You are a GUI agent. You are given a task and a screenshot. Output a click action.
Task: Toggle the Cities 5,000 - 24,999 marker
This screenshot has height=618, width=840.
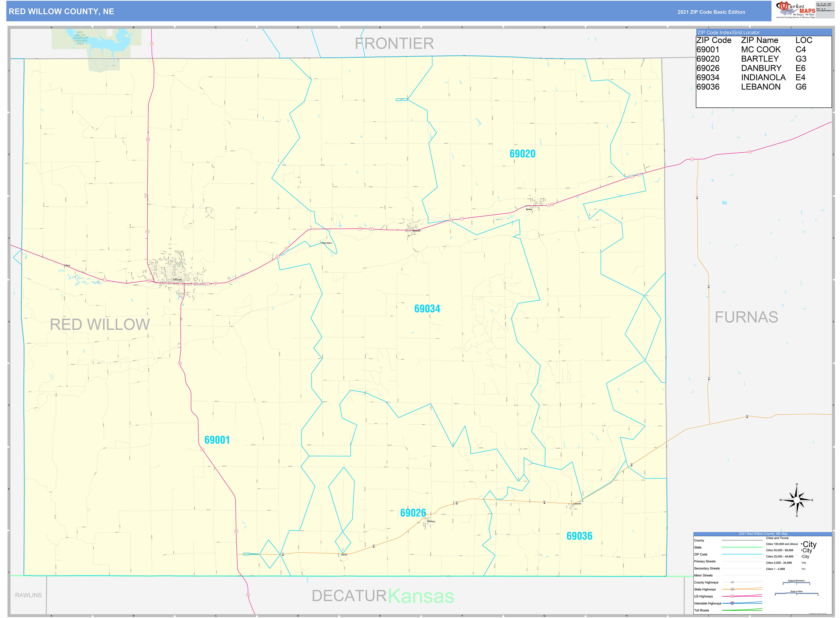[x=803, y=563]
